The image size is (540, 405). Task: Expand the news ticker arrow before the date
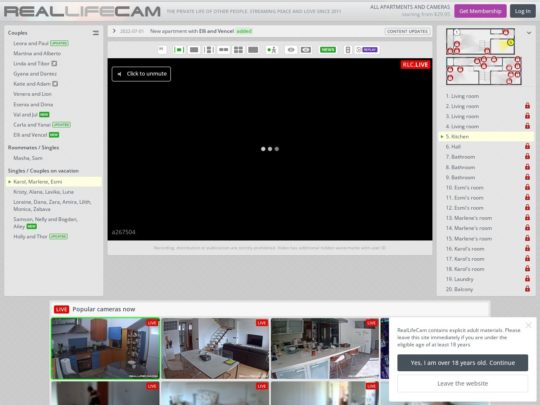114,31
